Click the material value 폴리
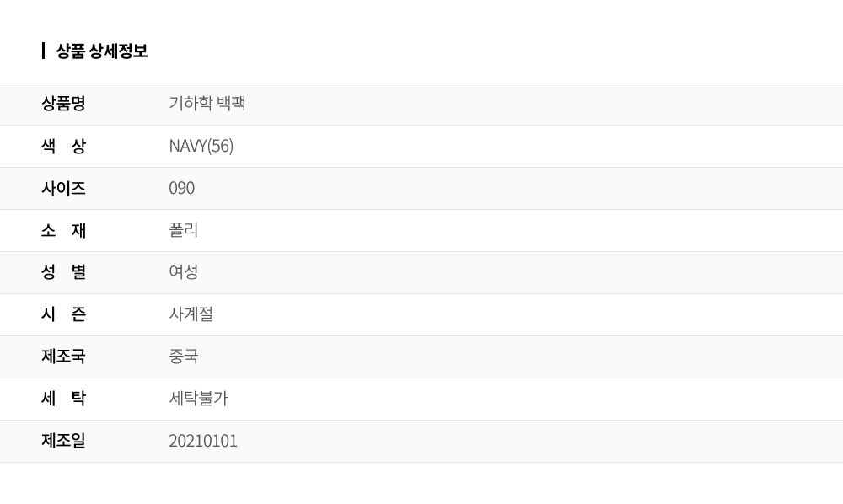This screenshot has width=843, height=504. point(184,230)
